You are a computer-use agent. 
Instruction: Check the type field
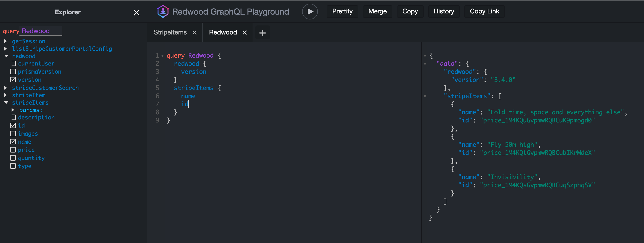(x=13, y=166)
